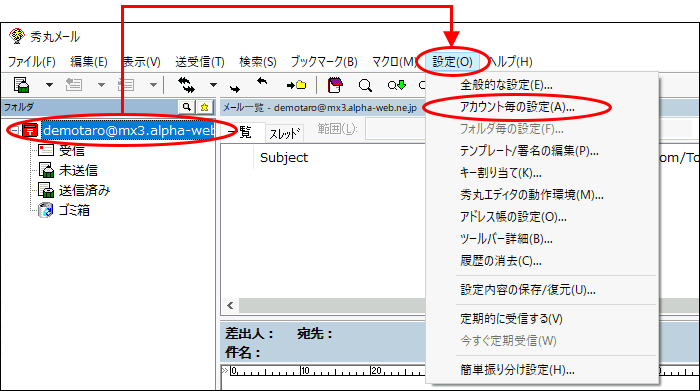Click the 受信 inbox folder icon
Viewport: 700px width, 391px height.
(x=46, y=150)
